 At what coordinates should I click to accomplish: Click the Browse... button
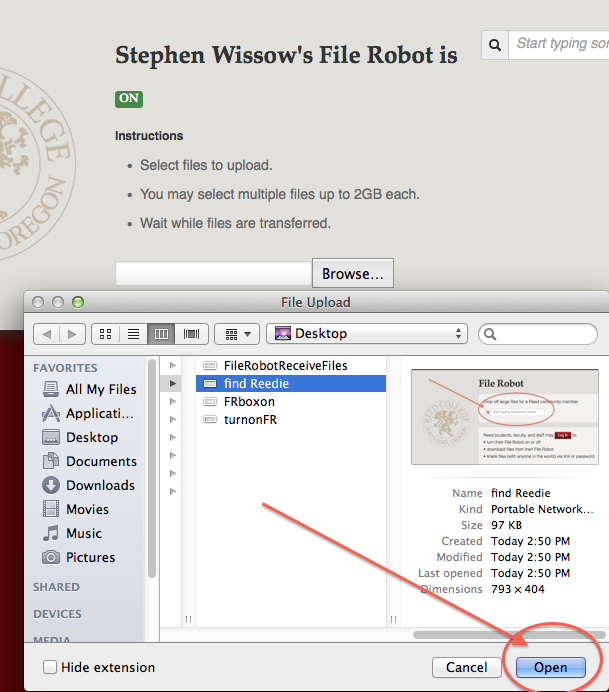pos(352,273)
